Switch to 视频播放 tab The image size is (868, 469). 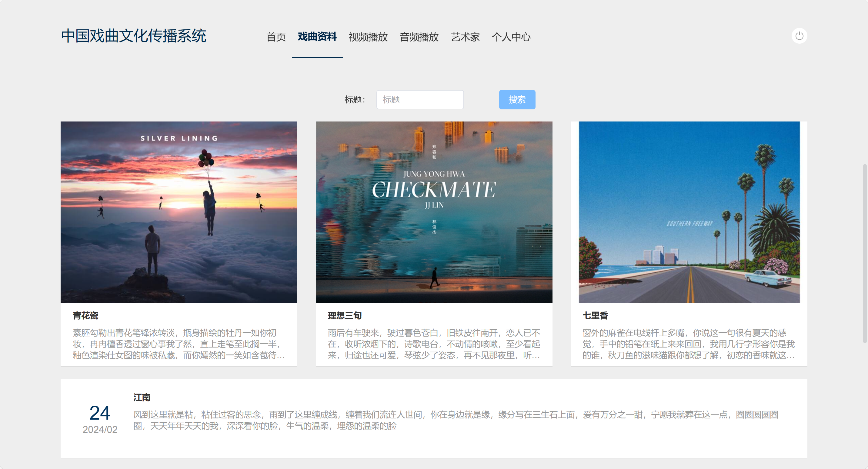pos(368,37)
